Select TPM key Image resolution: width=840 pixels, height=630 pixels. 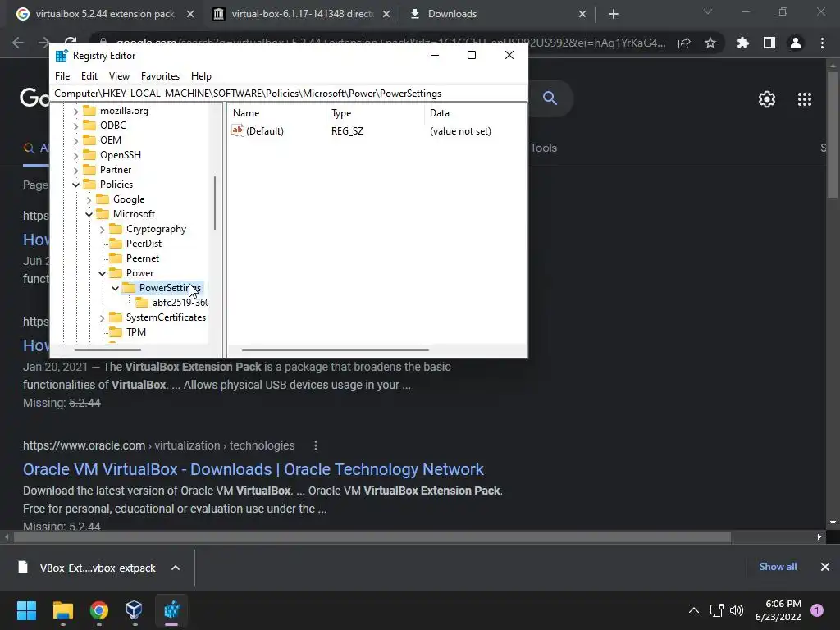click(x=136, y=332)
